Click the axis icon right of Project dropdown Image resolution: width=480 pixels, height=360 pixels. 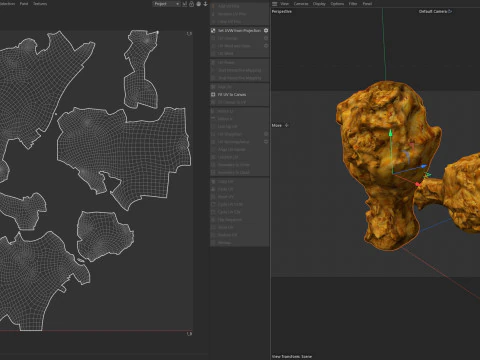tap(184, 4)
